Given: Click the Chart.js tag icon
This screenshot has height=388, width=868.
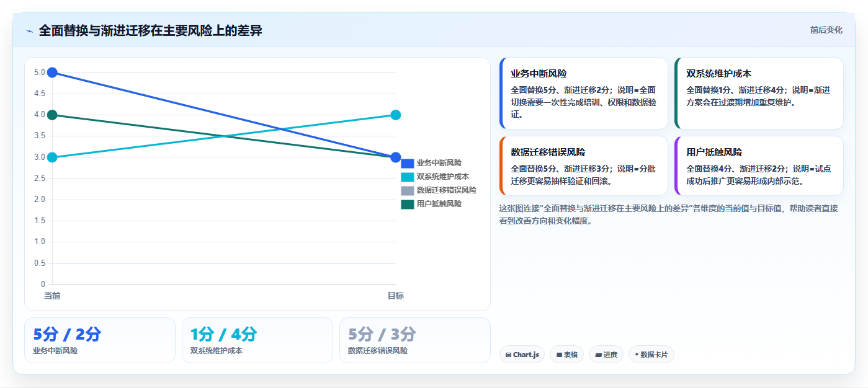Looking at the screenshot, I should pyautogui.click(x=509, y=355).
